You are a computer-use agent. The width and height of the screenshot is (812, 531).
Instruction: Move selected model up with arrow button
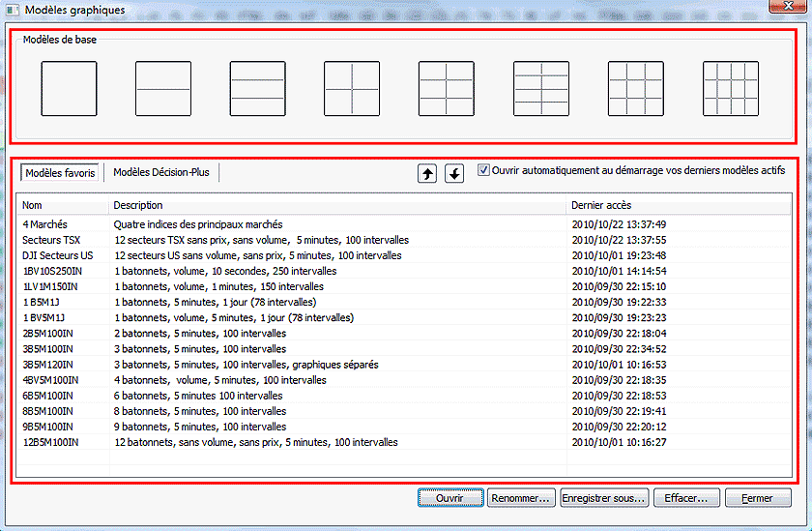point(427,173)
